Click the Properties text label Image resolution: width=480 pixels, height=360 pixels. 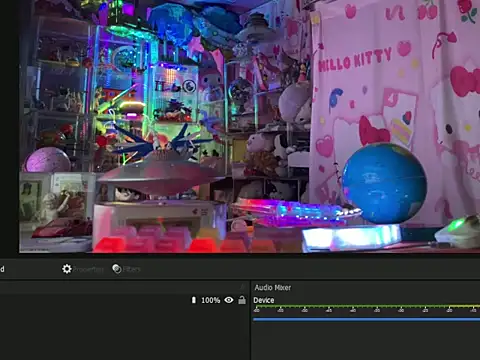(88, 269)
